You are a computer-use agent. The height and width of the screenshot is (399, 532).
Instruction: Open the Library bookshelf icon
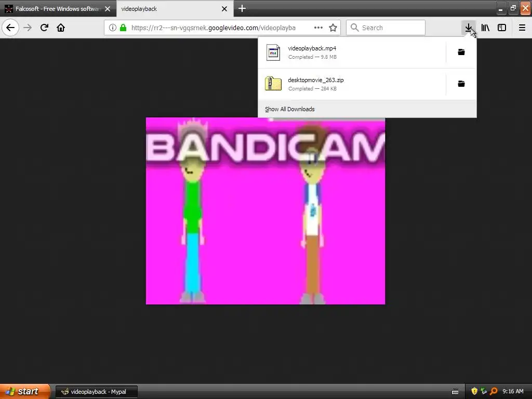(485, 28)
